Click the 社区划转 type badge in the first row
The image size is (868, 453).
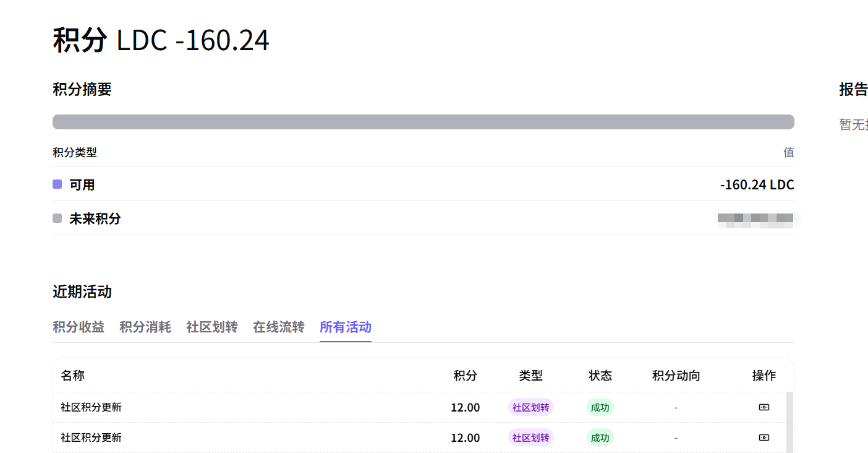[531, 407]
